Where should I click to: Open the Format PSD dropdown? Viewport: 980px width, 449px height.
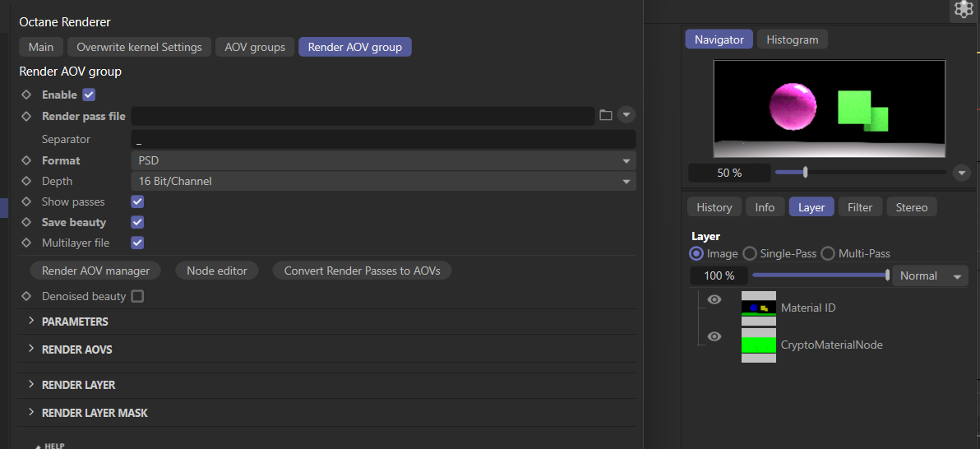point(383,160)
